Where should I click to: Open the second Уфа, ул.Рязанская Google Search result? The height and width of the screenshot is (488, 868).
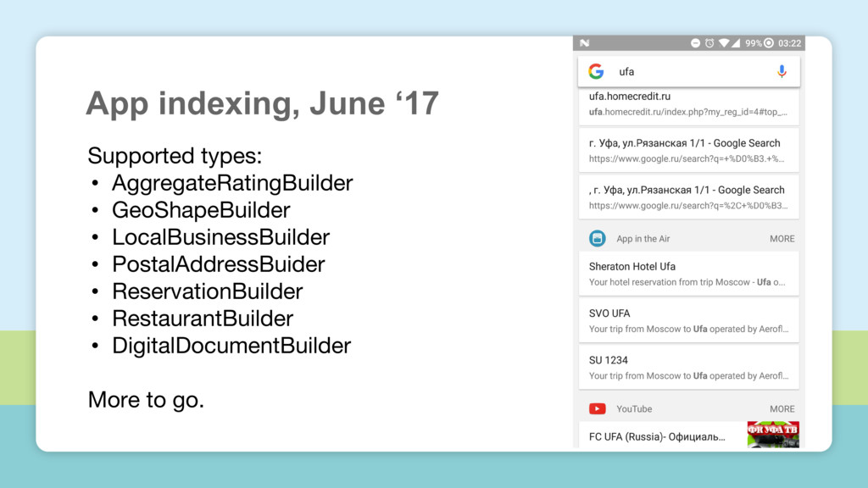point(688,197)
